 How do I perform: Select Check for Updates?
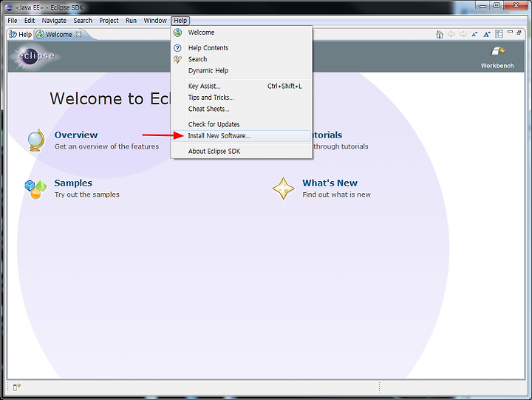[x=242, y=124]
